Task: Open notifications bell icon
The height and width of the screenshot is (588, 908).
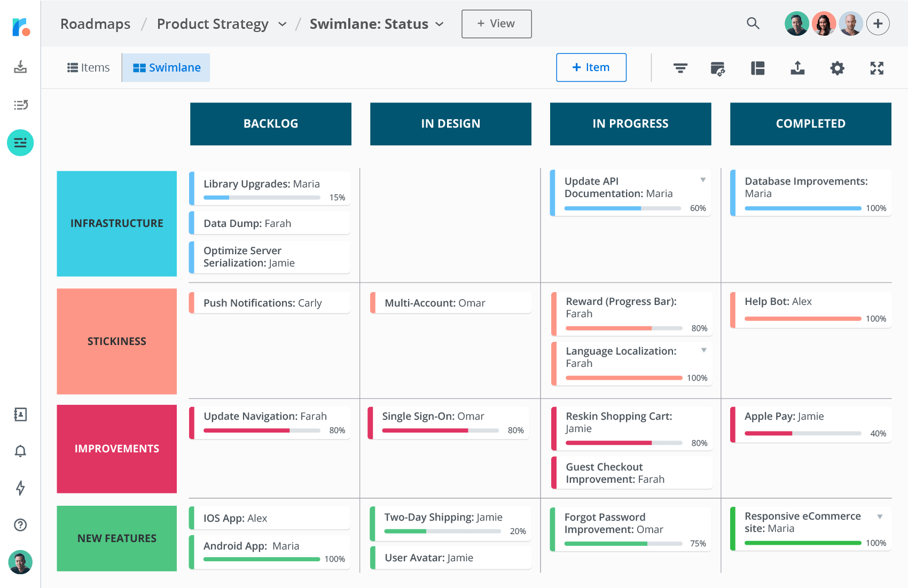Action: 20,451
